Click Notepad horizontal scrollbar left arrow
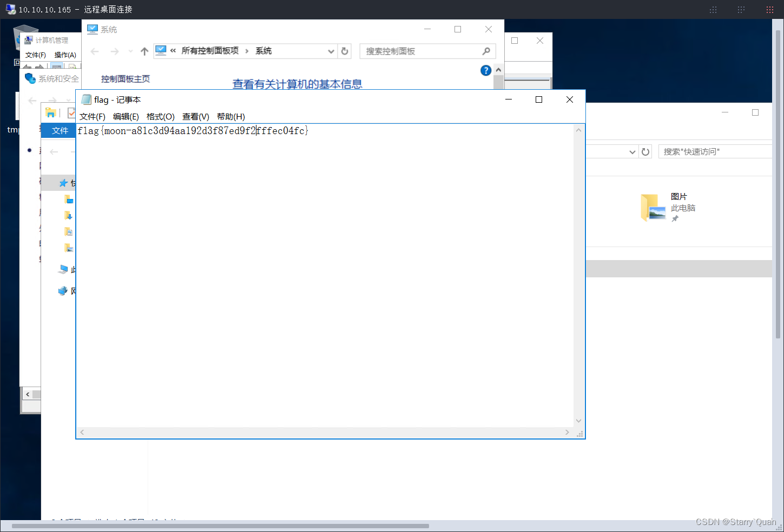The width and height of the screenshot is (784, 532). (82, 433)
